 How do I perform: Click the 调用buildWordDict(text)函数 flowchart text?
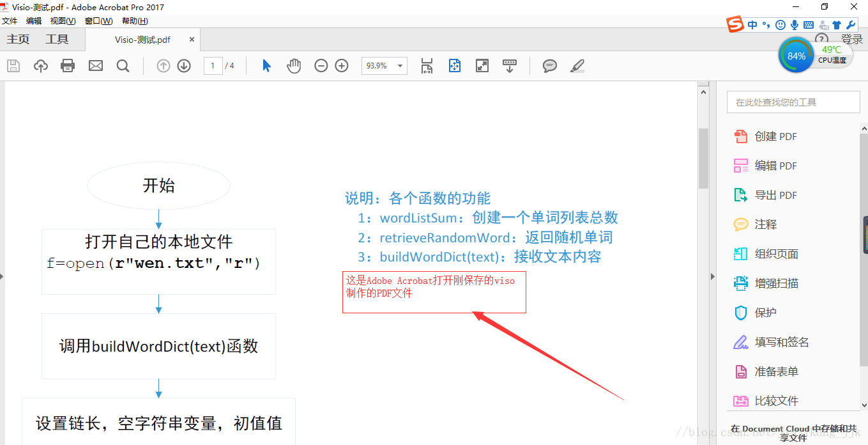tap(159, 347)
